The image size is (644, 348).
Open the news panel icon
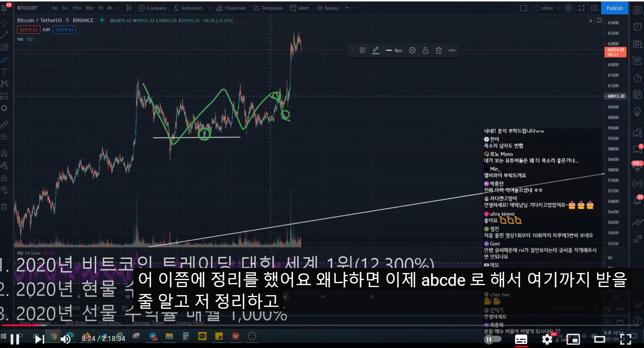[x=637, y=44]
